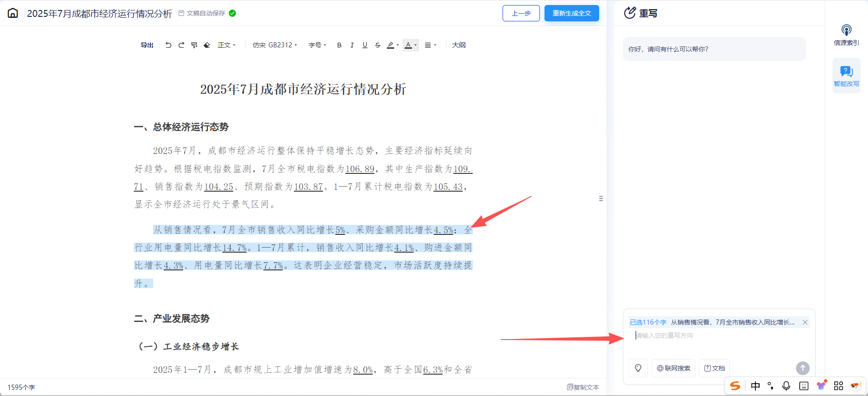868x396 pixels.
Task: Click the heading 二、产业发展态势
Action: pos(172,319)
